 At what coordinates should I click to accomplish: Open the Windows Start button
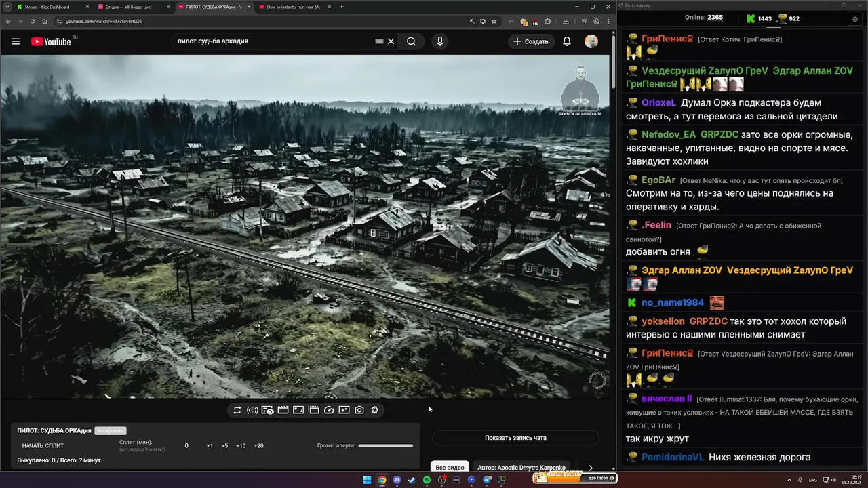(367, 480)
